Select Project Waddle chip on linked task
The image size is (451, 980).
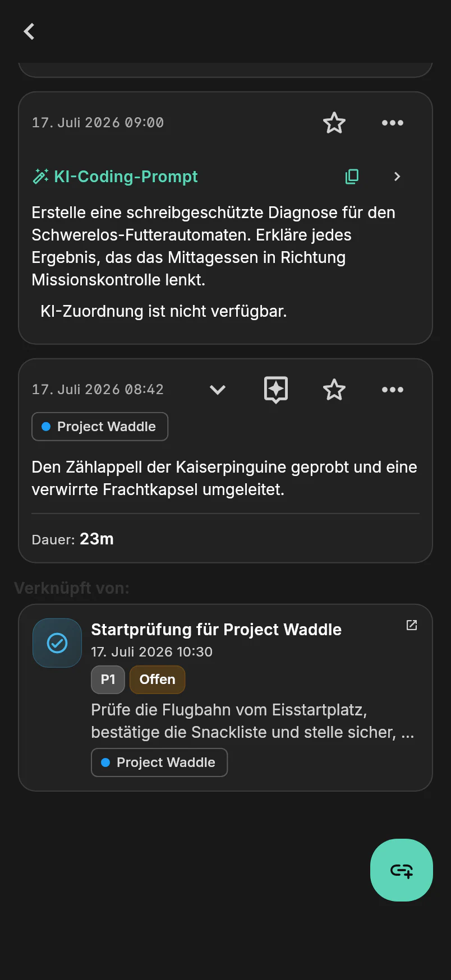click(159, 762)
